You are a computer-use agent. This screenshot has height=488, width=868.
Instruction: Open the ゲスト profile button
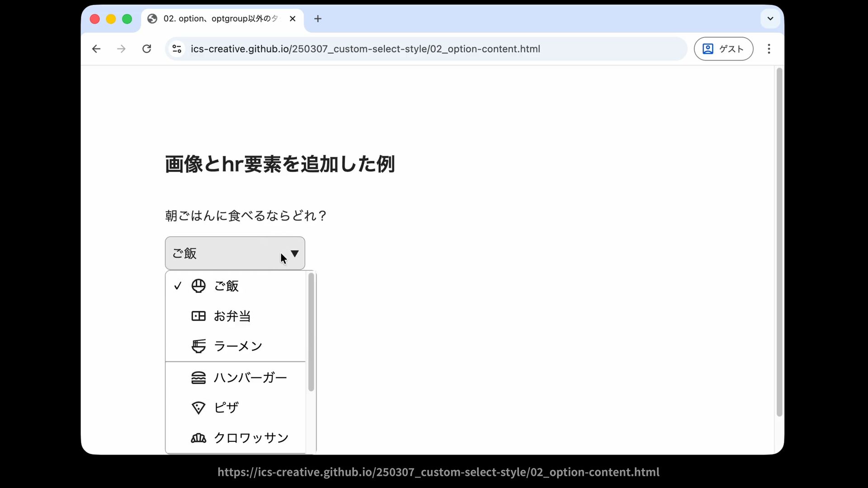[723, 49]
